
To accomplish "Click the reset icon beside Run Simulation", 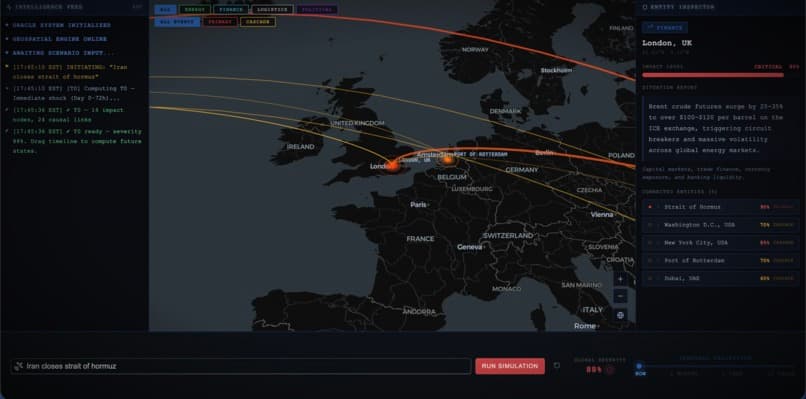I will [x=557, y=366].
